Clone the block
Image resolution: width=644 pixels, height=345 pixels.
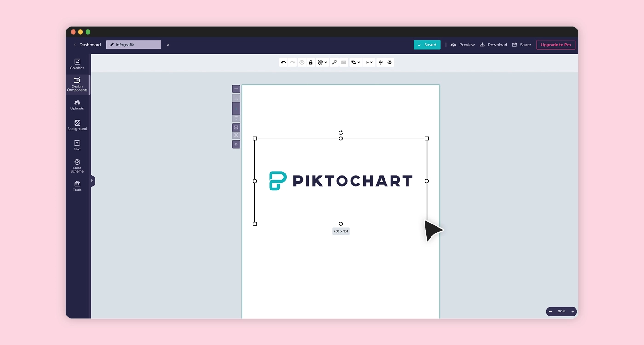click(236, 127)
